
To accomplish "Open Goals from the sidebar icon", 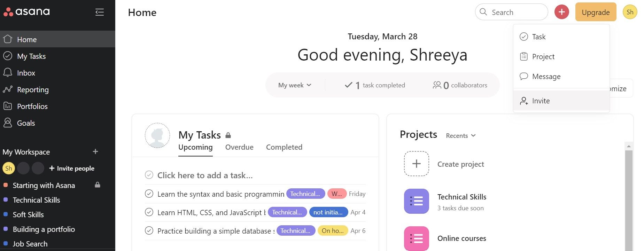I will (x=8, y=123).
